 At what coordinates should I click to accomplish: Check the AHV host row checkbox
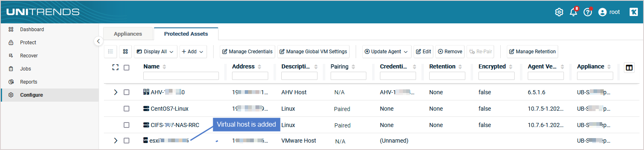coord(126,92)
